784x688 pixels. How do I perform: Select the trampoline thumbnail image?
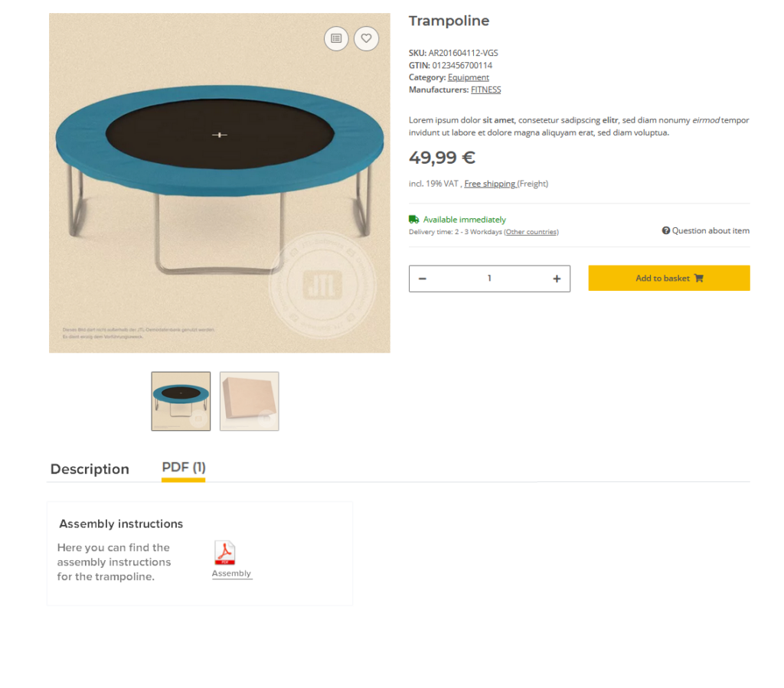(x=181, y=401)
